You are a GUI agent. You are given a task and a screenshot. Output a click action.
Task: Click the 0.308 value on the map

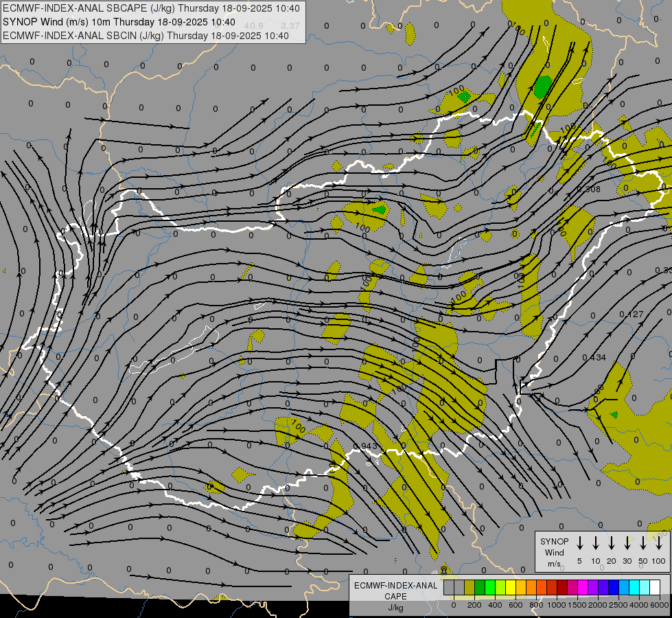[588, 189]
